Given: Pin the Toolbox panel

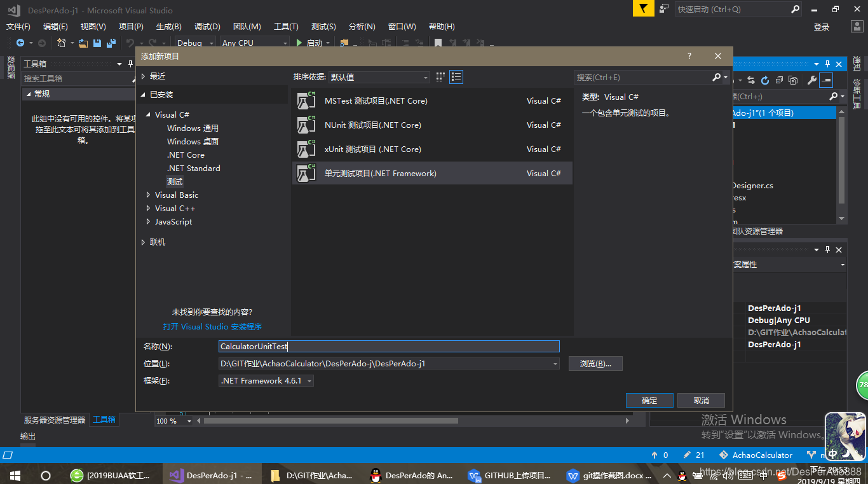Looking at the screenshot, I should pos(130,64).
